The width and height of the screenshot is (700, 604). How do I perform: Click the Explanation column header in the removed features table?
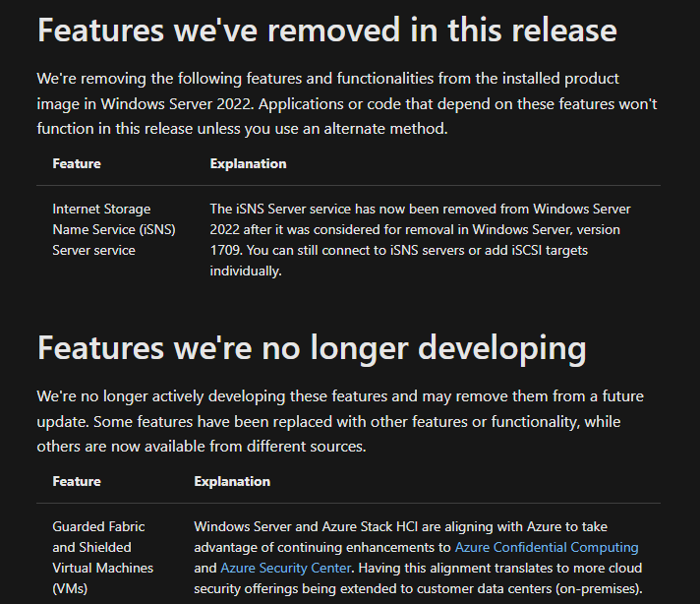pos(248,163)
